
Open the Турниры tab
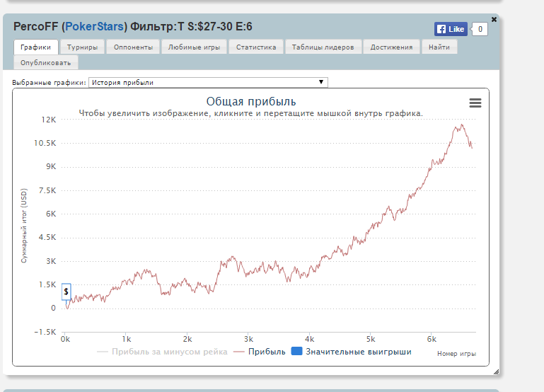[82, 47]
